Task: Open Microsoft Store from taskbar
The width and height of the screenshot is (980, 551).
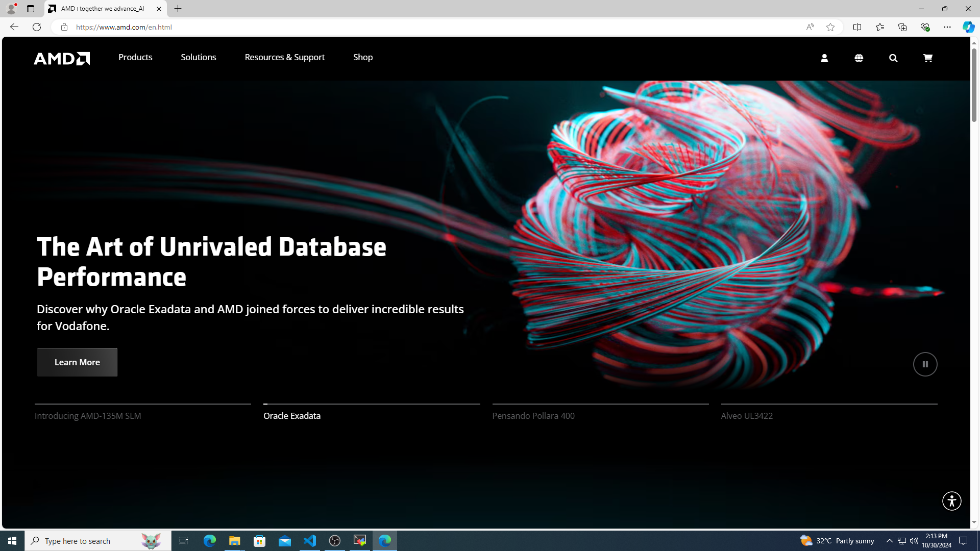Action: tap(260, 541)
